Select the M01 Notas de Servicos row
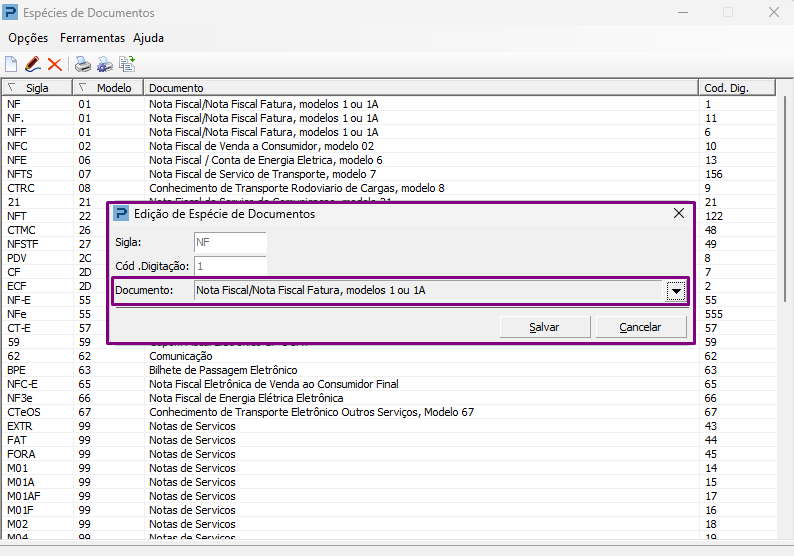Image resolution: width=794 pixels, height=556 pixels. point(389,468)
